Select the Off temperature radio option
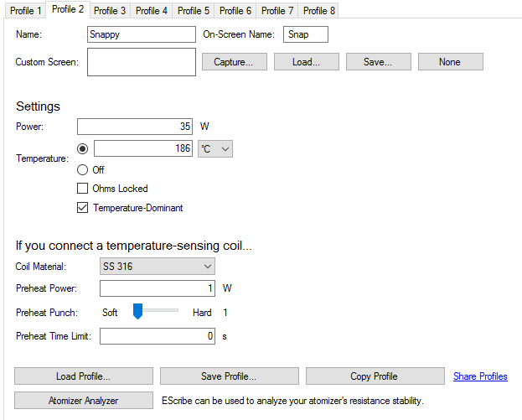Screen dimensions: 522x420 (x=82, y=169)
